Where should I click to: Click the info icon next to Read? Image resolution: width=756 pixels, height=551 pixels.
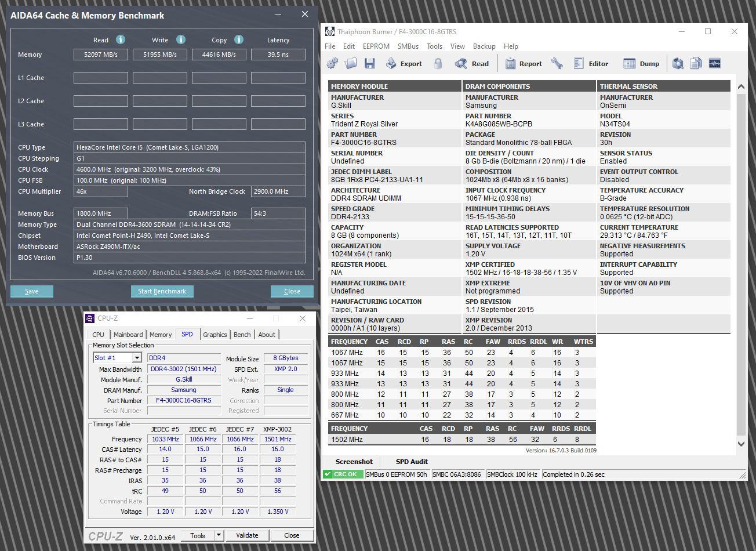click(x=121, y=39)
